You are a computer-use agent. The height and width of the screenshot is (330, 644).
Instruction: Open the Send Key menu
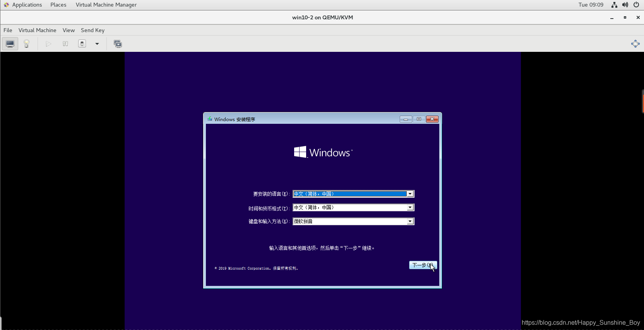pyautogui.click(x=92, y=30)
